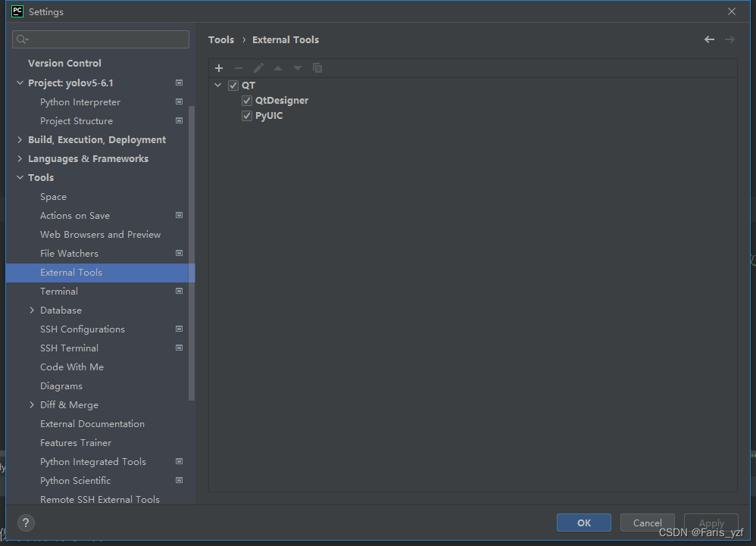Click the project-level icon beside Terminal
756x546 pixels.
179,291
